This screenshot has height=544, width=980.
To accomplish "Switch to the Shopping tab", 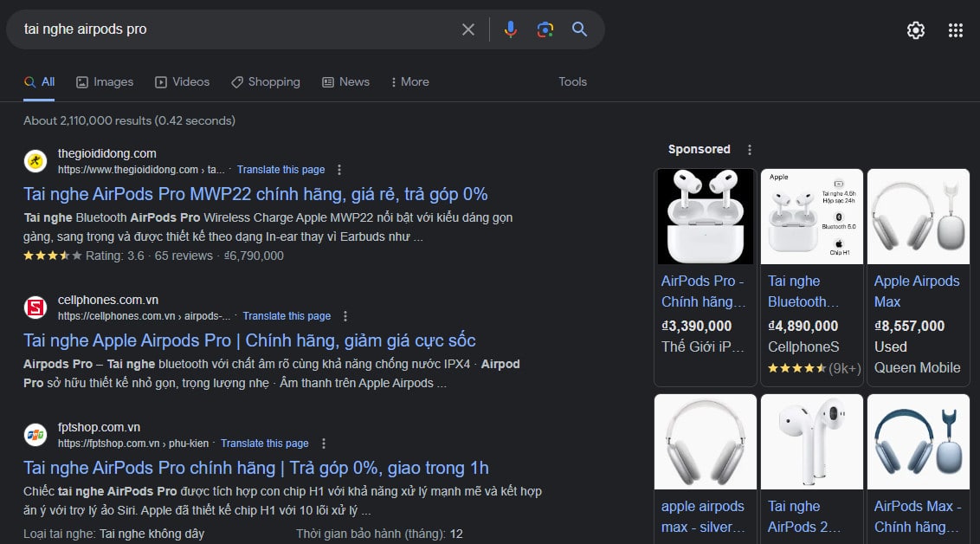I will (x=266, y=82).
